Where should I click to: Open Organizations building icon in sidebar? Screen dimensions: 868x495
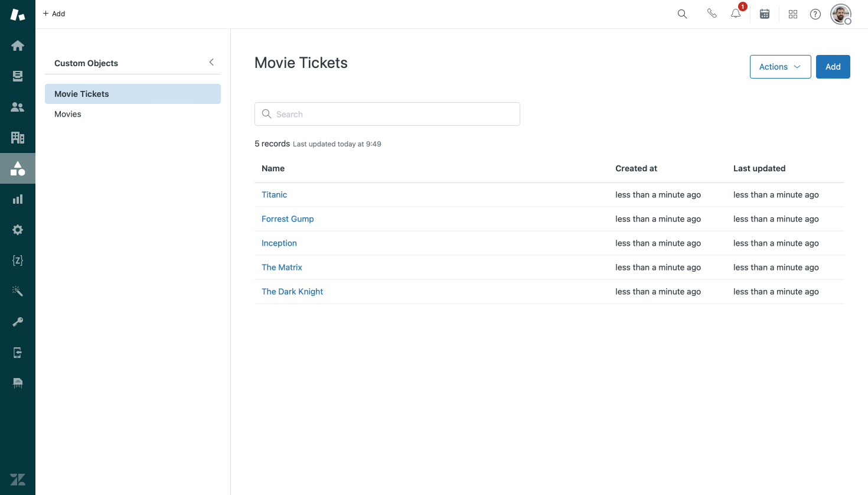tap(18, 138)
